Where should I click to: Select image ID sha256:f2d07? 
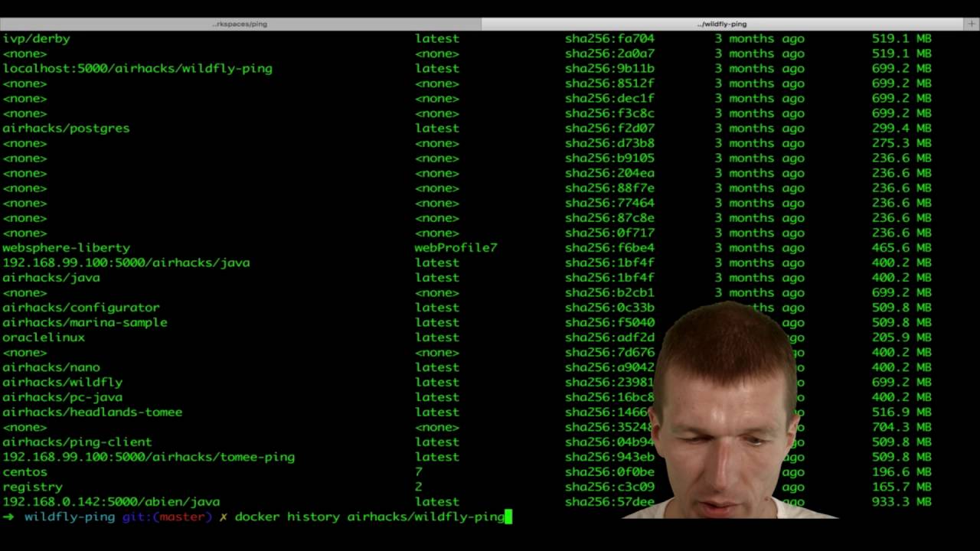click(610, 128)
